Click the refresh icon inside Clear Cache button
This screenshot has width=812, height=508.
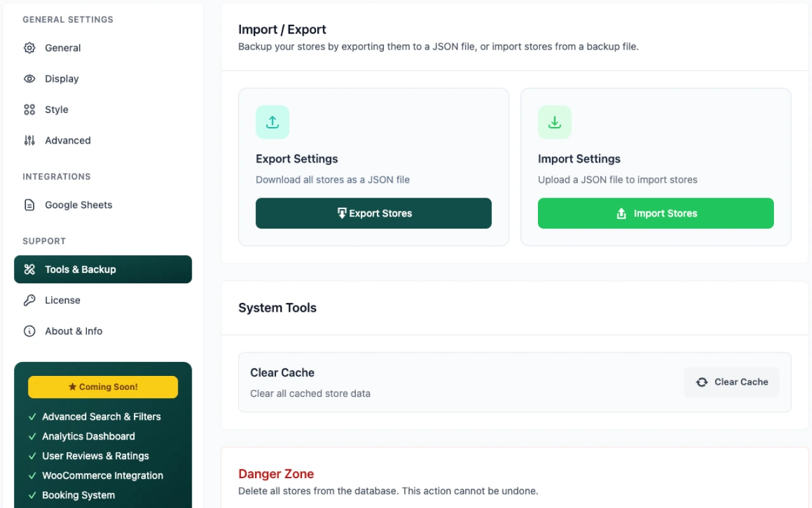coord(702,382)
